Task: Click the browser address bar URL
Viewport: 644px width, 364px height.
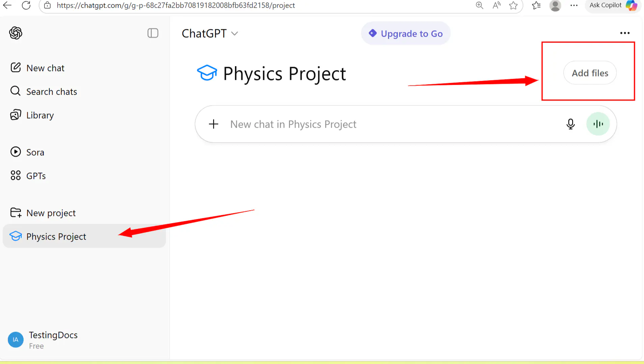Action: pos(176,5)
